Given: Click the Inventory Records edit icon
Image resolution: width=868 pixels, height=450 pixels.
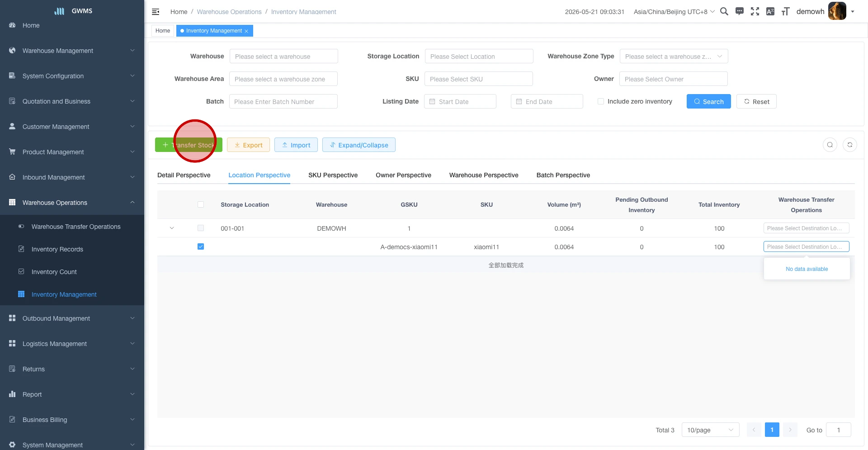Looking at the screenshot, I should click(21, 249).
